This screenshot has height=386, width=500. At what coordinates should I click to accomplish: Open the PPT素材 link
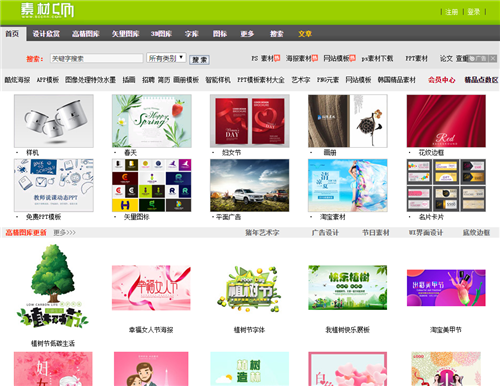pyautogui.click(x=416, y=59)
